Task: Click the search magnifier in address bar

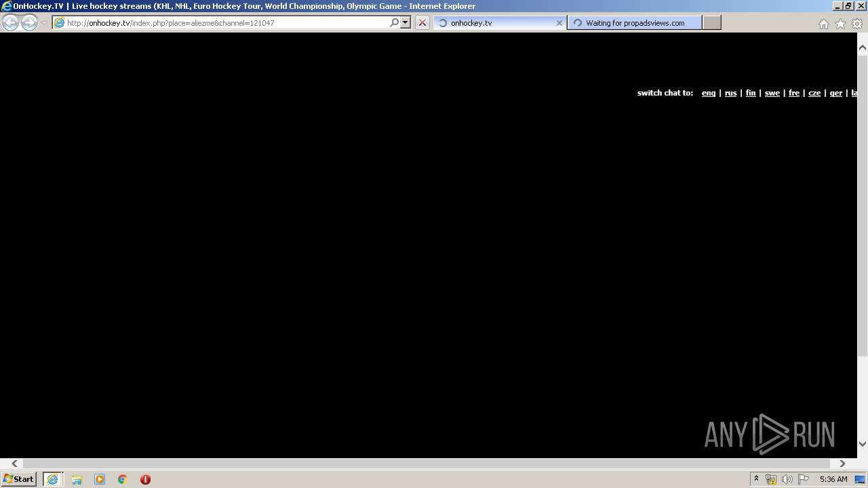Action: pyautogui.click(x=394, y=22)
